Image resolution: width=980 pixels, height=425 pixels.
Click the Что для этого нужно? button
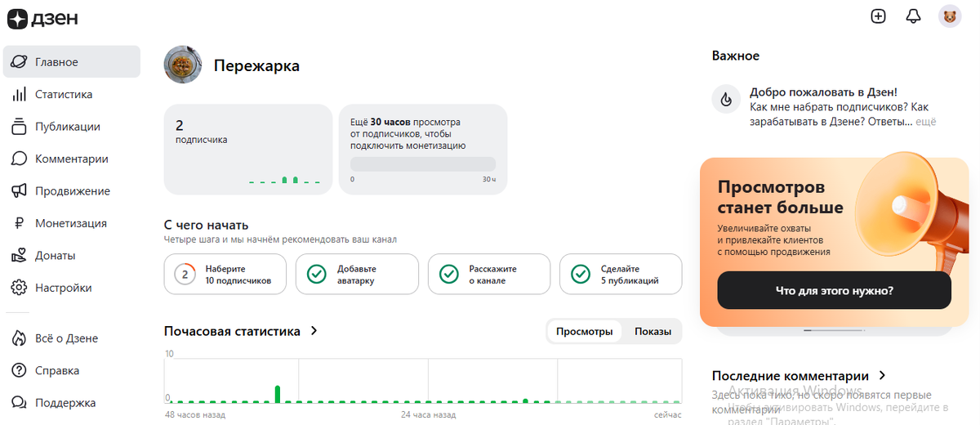coord(834,290)
